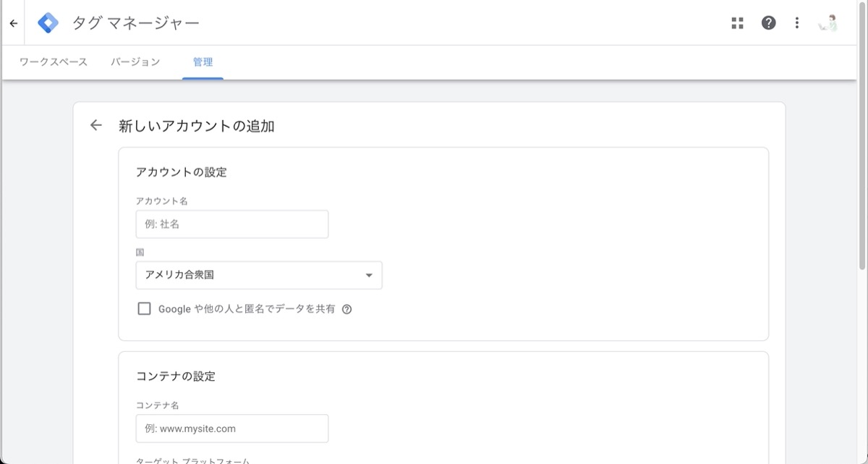Switch to the バージョン tab
Image resolution: width=868 pixels, height=464 pixels.
click(135, 62)
